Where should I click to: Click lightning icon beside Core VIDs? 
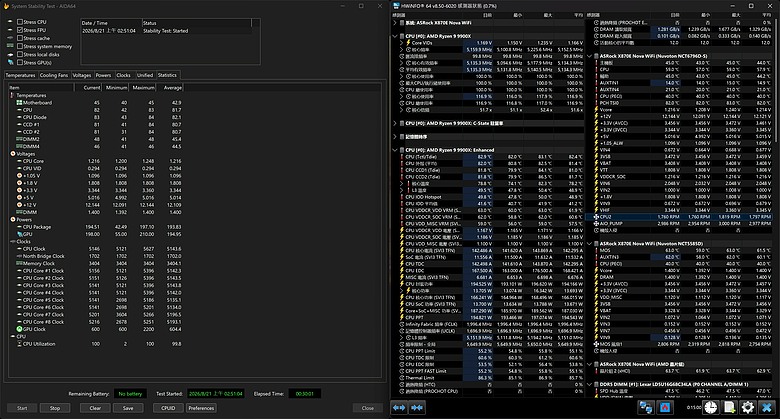pos(408,43)
